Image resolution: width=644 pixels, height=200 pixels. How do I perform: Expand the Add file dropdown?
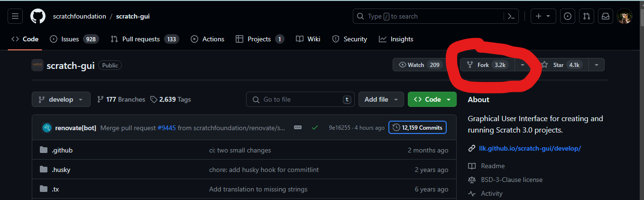(x=381, y=99)
